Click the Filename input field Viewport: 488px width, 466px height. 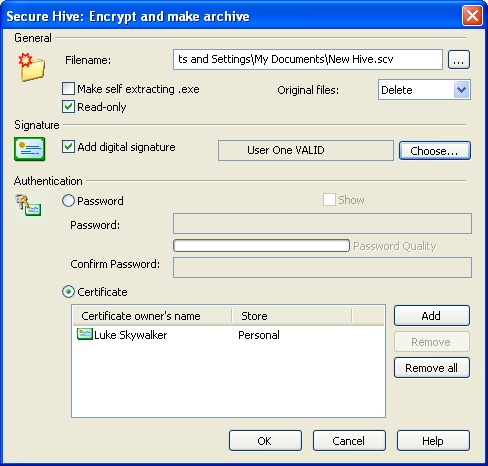(x=308, y=60)
